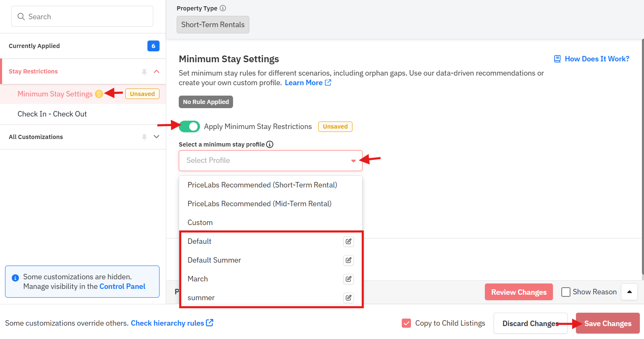Click the sidebar Unsaved badge
Viewport: 644px width, 339px height.
[142, 94]
